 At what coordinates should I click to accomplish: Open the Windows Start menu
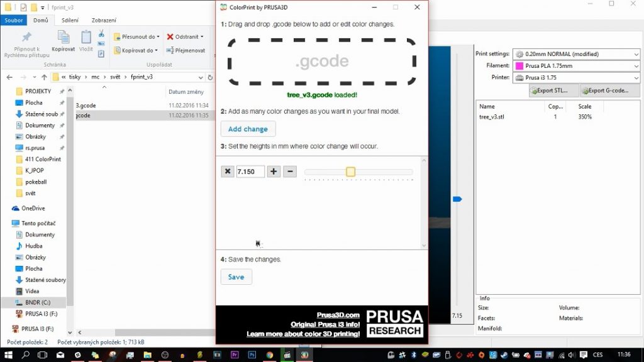point(8,354)
